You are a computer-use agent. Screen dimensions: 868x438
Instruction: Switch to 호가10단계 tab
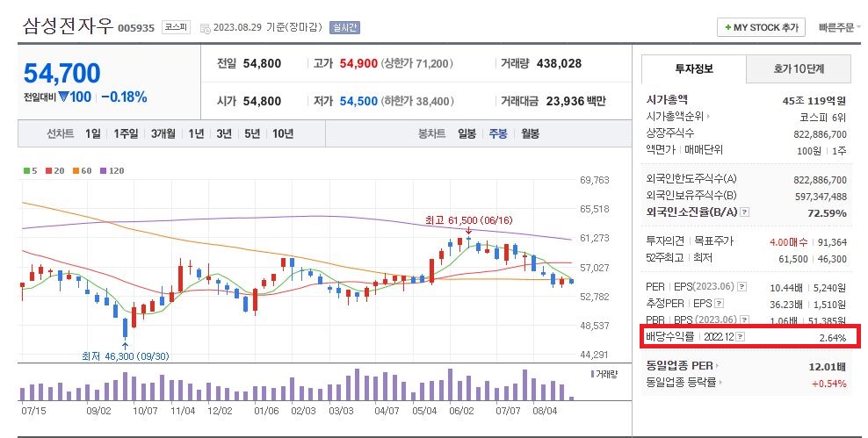coord(799,68)
